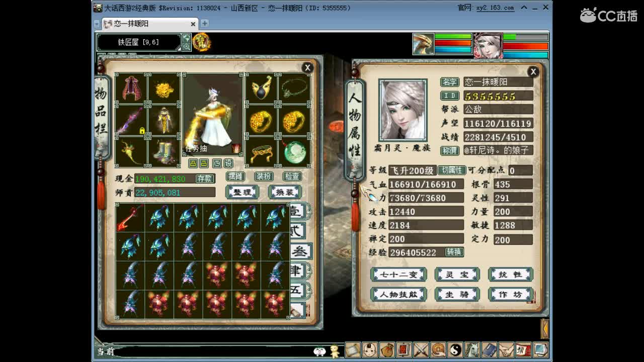644x362 pixels.
Task: Click the large character portrait in attributes
Action: (403, 110)
